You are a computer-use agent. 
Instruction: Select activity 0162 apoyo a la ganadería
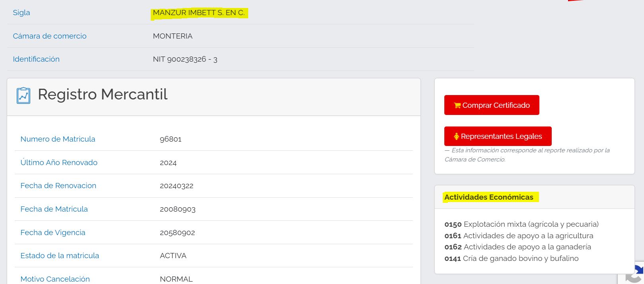(x=518, y=247)
